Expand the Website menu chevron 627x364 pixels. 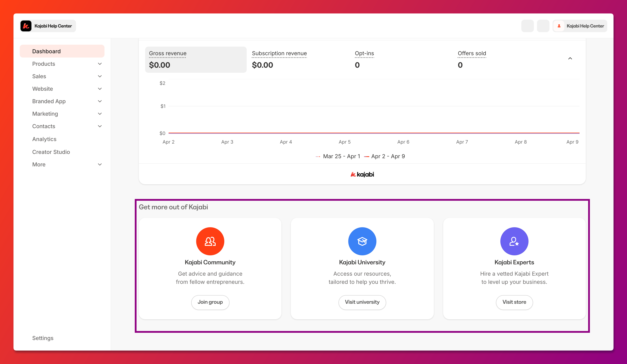pos(100,89)
